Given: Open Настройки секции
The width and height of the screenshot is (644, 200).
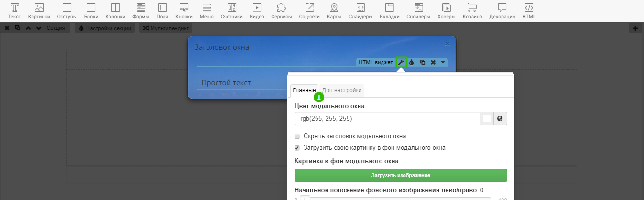Looking at the screenshot, I should pos(105,28).
